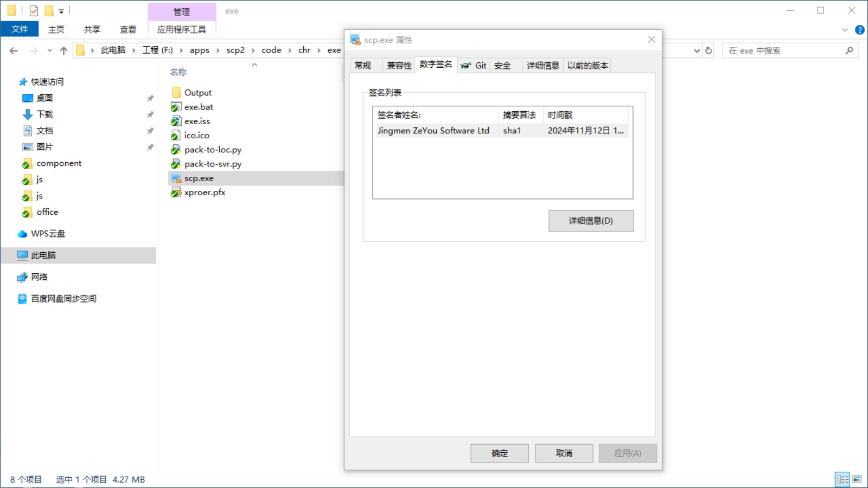868x488 pixels.
Task: Expand the ribbon with the chevron
Action: tap(845, 30)
